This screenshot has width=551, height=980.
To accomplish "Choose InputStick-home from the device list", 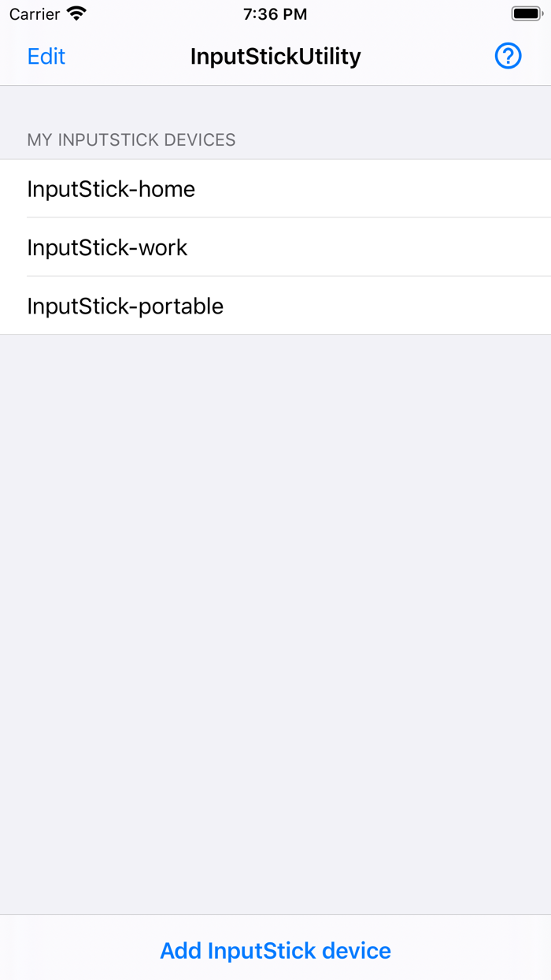I will (110, 189).
